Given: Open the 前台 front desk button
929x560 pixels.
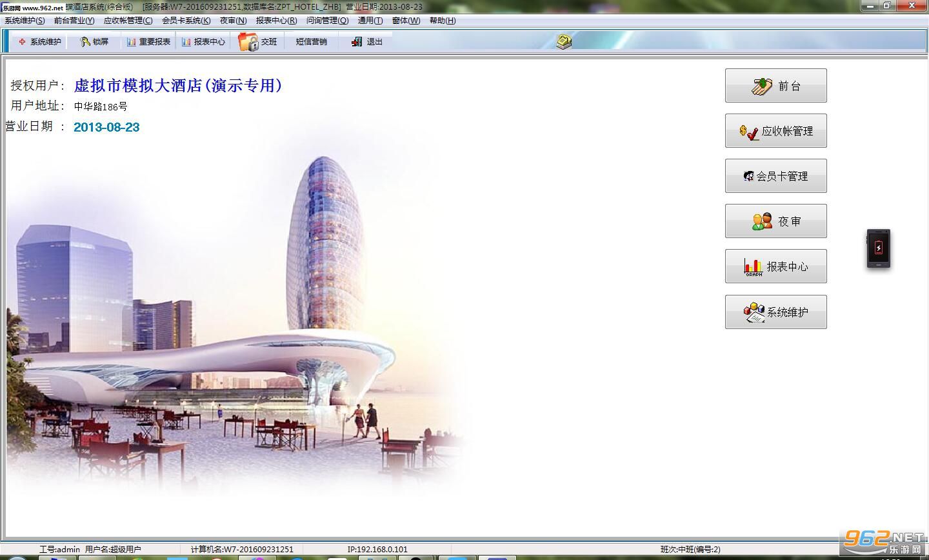Looking at the screenshot, I should click(775, 85).
